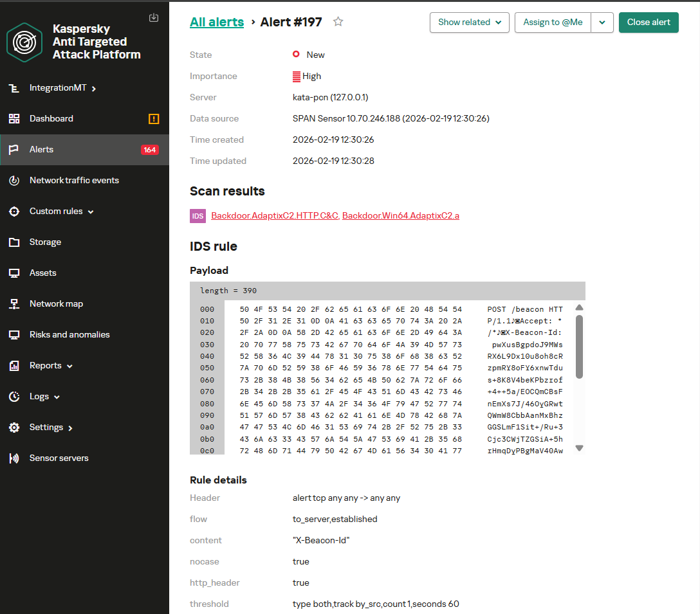The width and height of the screenshot is (700, 614).
Task: Click the sidebar collapse icon at top
Action: point(153,17)
